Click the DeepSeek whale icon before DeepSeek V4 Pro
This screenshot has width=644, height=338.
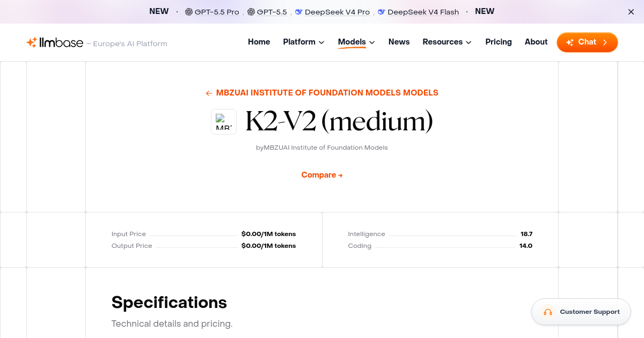pos(298,11)
